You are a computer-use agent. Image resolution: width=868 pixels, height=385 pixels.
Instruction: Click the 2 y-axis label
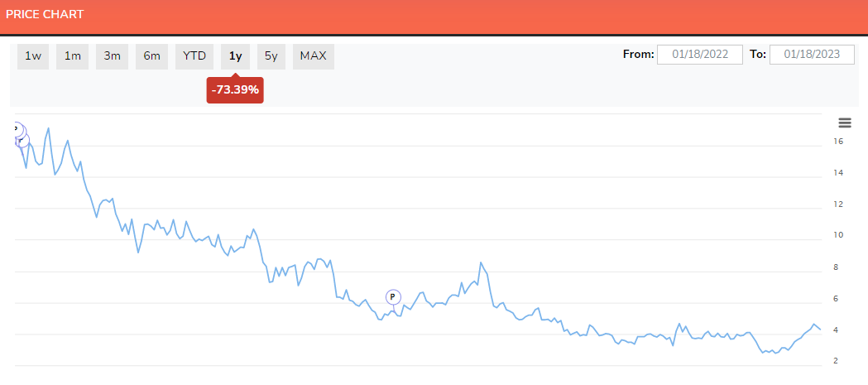tap(838, 361)
